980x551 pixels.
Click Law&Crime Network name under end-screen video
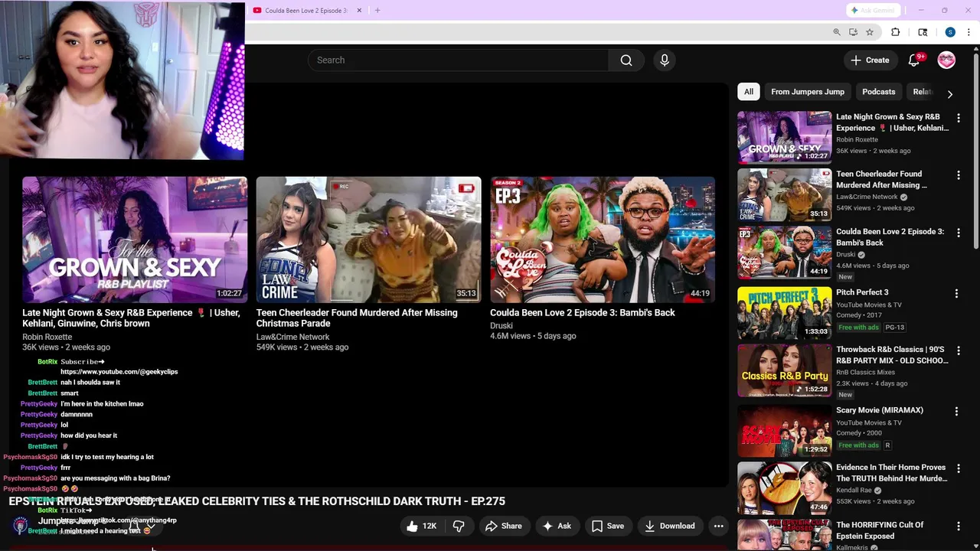292,337
